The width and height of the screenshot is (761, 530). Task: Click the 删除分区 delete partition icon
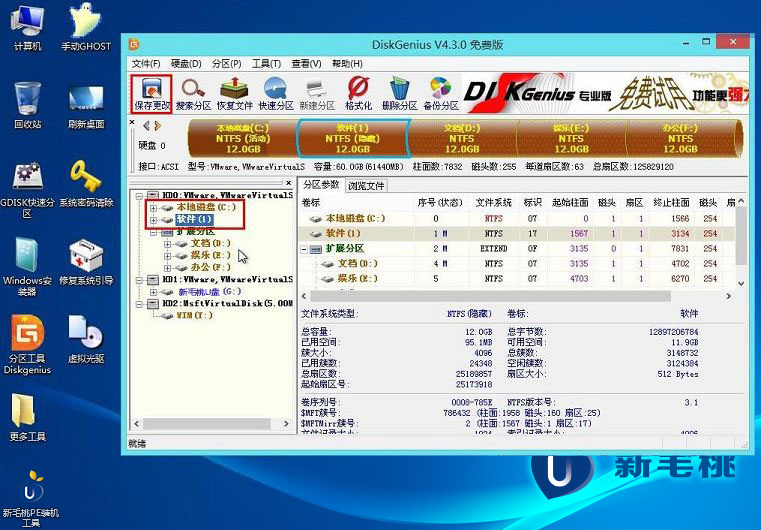pos(399,94)
